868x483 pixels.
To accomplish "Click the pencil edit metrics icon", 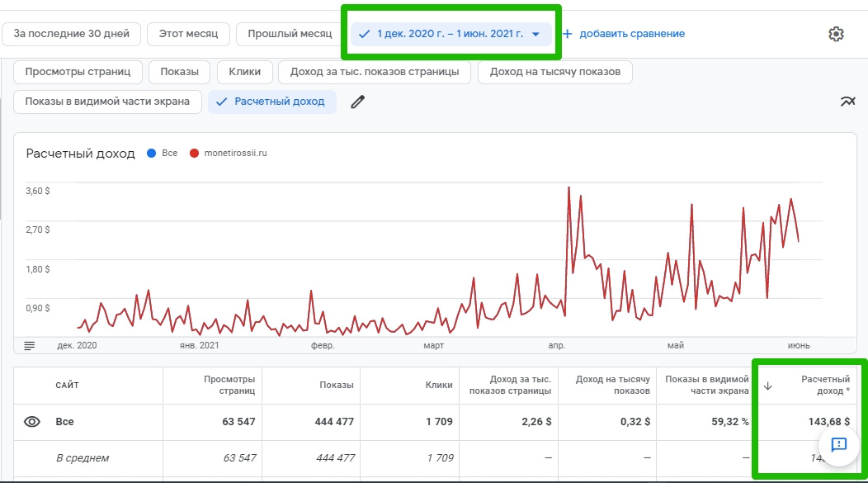I will point(357,102).
